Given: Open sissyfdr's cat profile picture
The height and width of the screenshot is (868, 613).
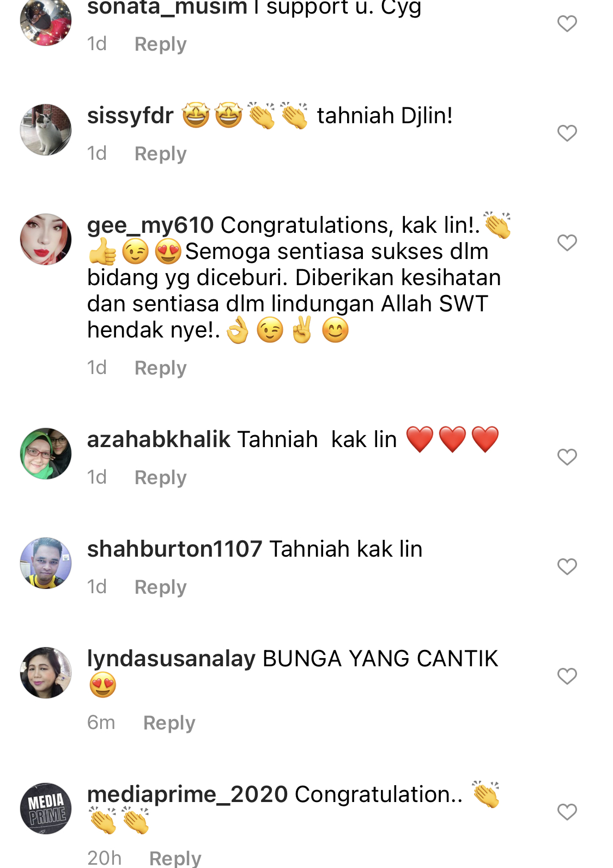Looking at the screenshot, I should (x=46, y=130).
